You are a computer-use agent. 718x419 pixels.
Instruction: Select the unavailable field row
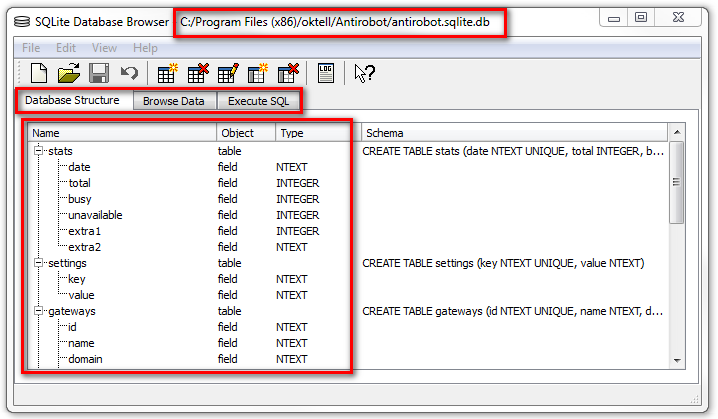[95, 215]
